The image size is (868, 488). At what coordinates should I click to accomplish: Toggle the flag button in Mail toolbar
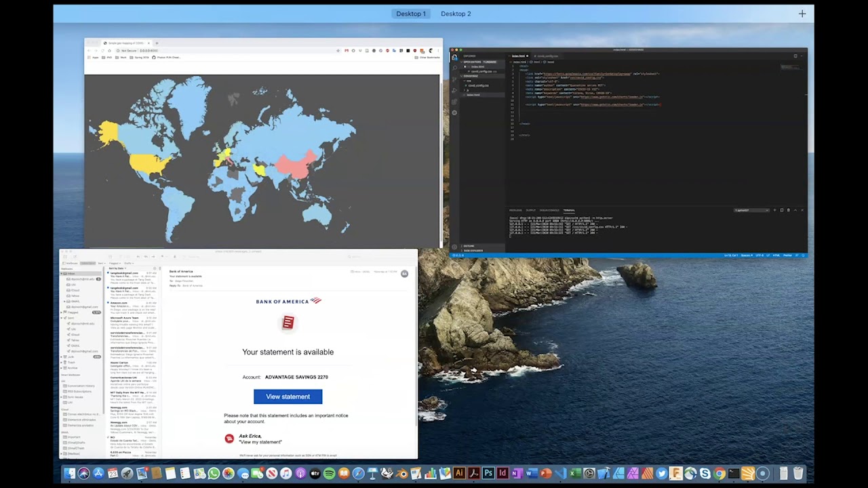163,257
